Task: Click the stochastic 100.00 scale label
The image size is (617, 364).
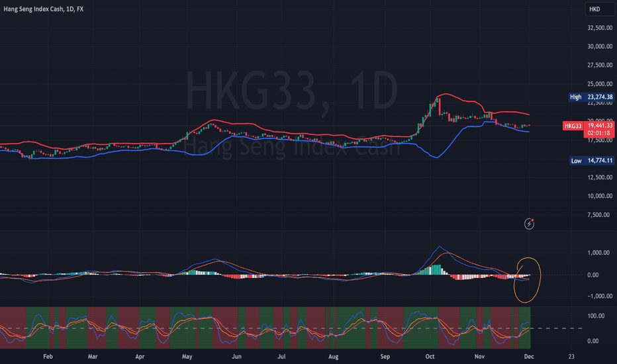Action: point(596,316)
